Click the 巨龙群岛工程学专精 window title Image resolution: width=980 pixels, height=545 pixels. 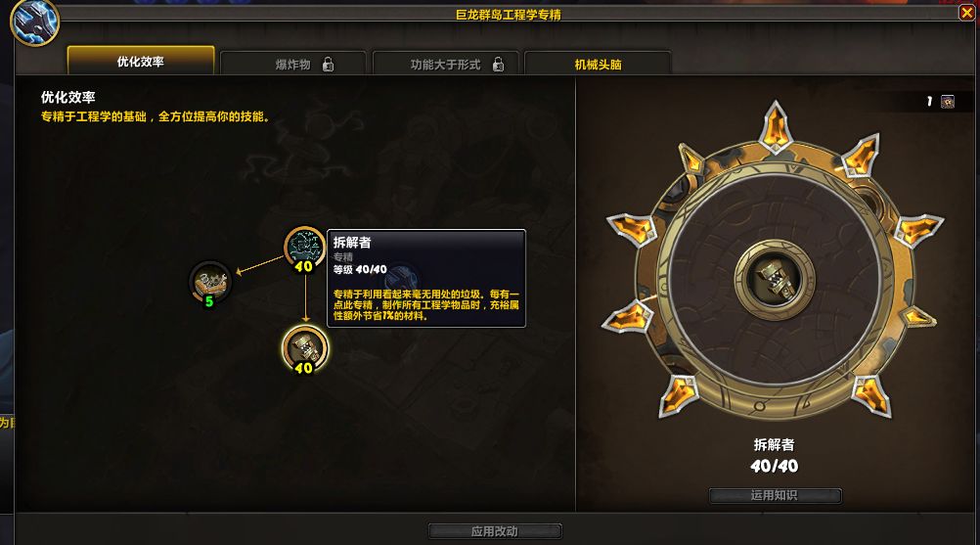(x=509, y=15)
